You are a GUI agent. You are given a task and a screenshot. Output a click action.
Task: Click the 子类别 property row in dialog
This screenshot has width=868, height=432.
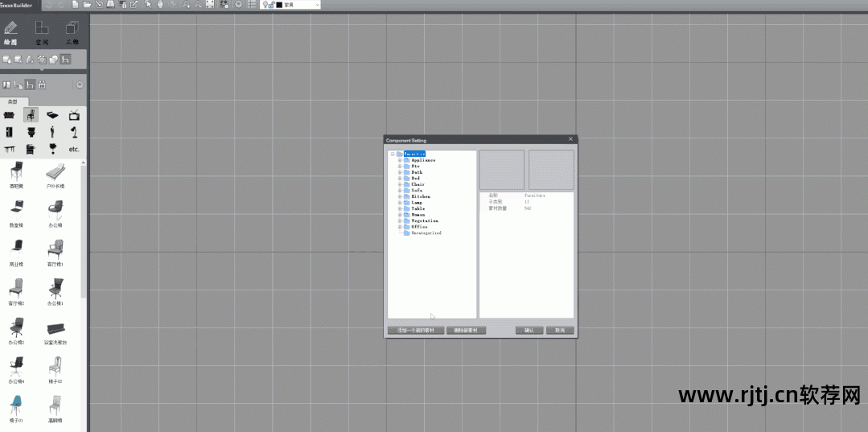[x=526, y=202]
